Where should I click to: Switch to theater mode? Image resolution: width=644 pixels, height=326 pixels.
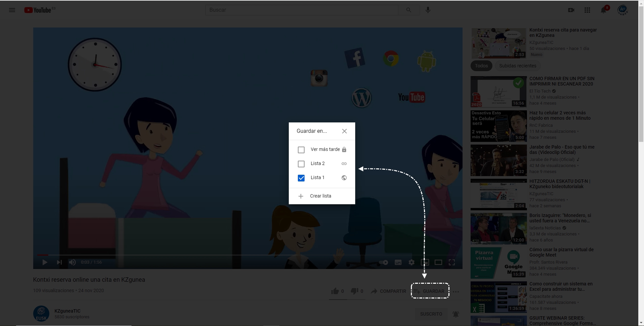click(438, 262)
